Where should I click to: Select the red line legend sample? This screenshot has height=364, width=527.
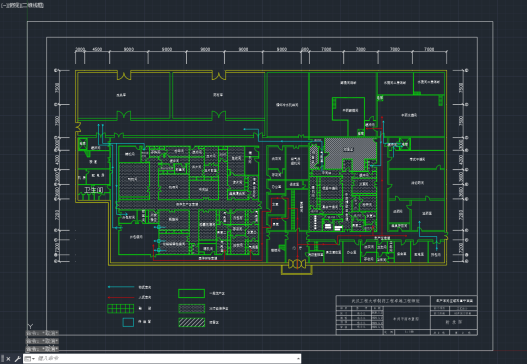coord(121,297)
